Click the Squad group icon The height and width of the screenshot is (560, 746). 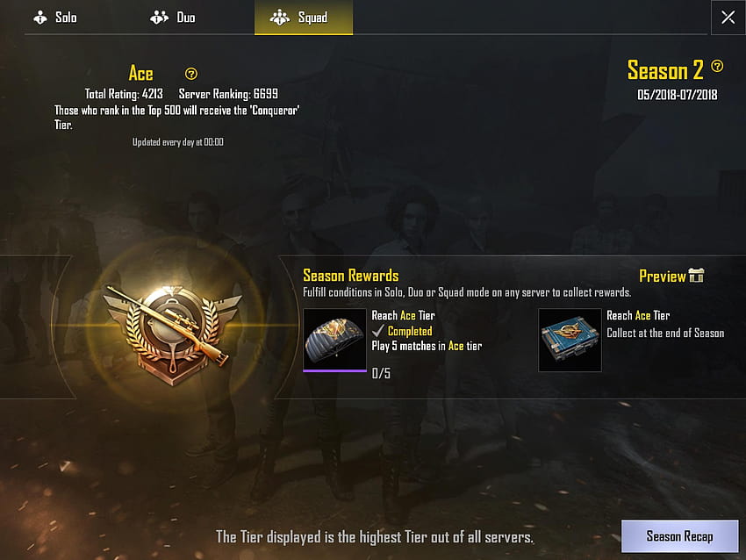tap(280, 18)
